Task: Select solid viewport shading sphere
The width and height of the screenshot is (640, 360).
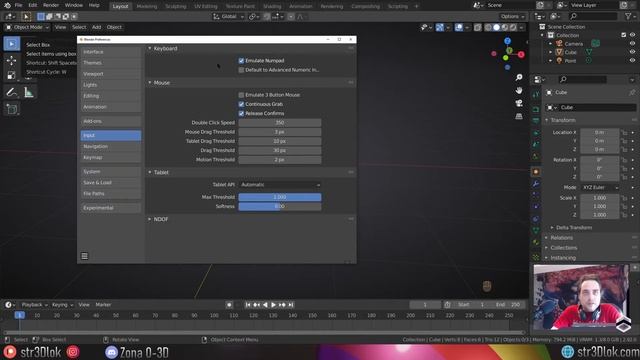Action: point(496,27)
